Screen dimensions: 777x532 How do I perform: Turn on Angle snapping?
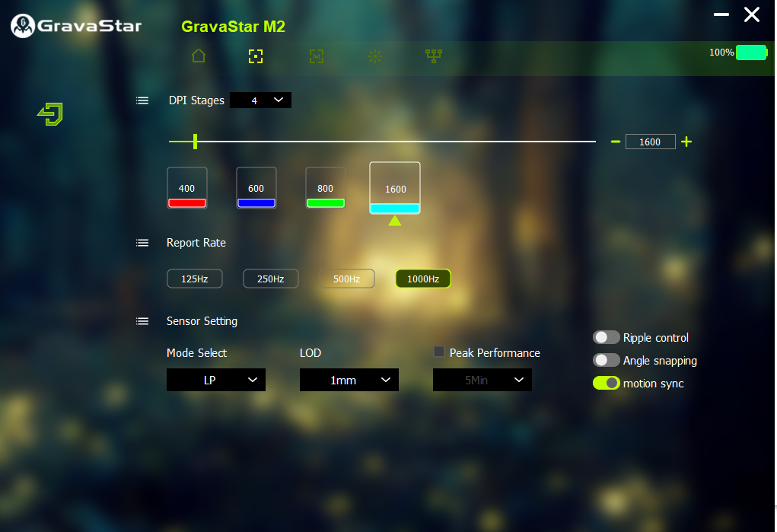[x=606, y=360]
